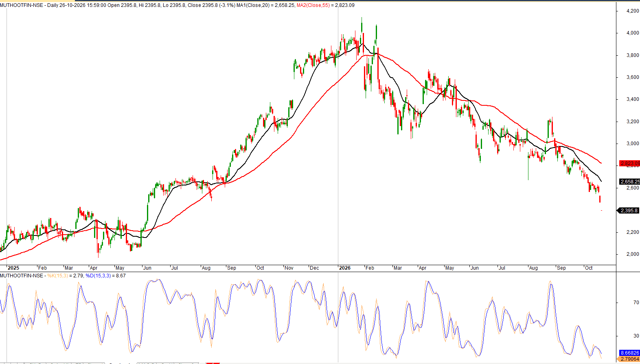The width and height of the screenshot is (640, 364).
Task: Select the black 2,658.25 price tag
Action: 629,182
